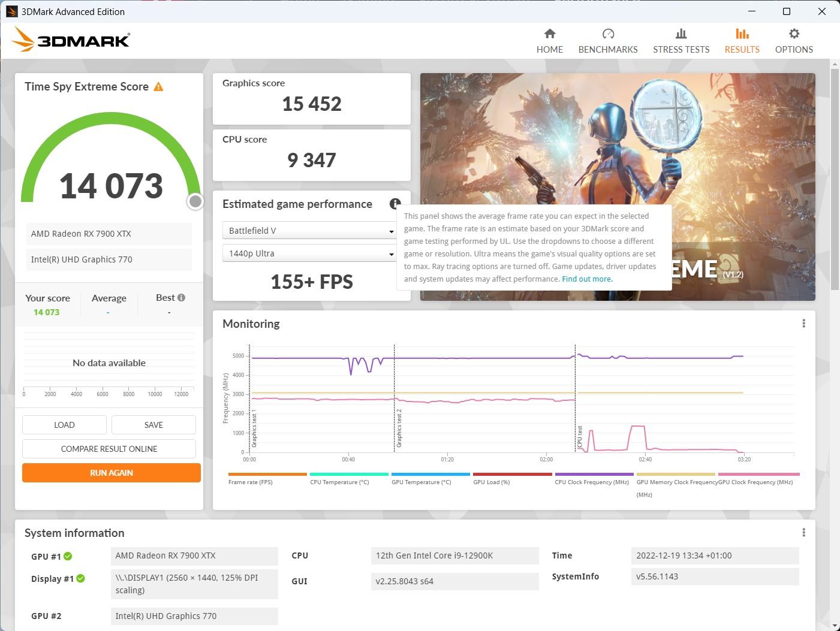Click the orange RUN AGAIN button
840x631 pixels.
pyautogui.click(x=112, y=473)
